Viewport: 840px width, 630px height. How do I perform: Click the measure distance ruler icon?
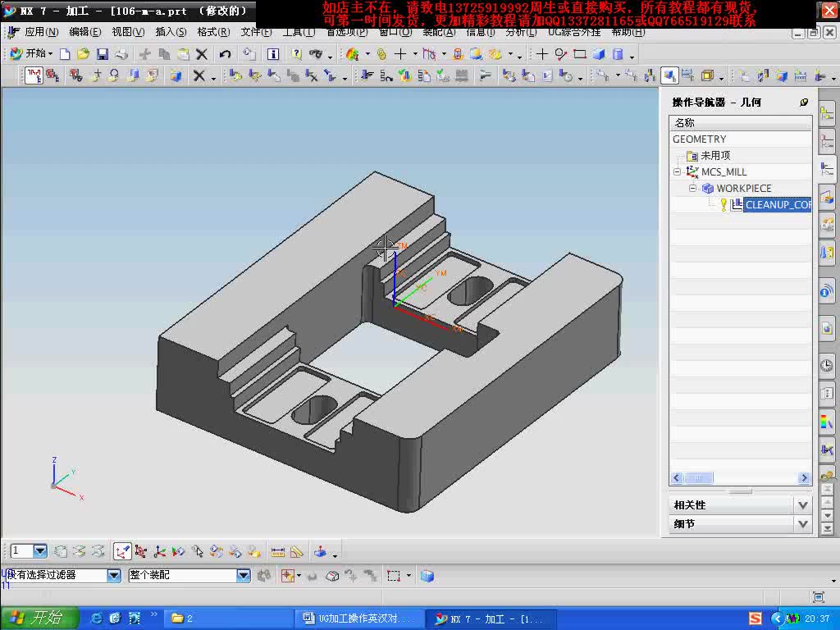tap(277, 551)
